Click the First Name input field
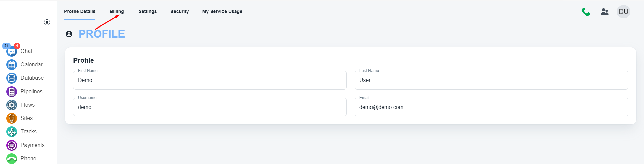The height and width of the screenshot is (164, 644). click(210, 80)
